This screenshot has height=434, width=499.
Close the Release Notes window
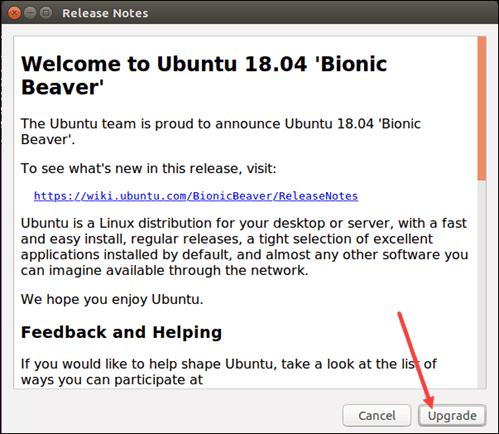[14, 13]
